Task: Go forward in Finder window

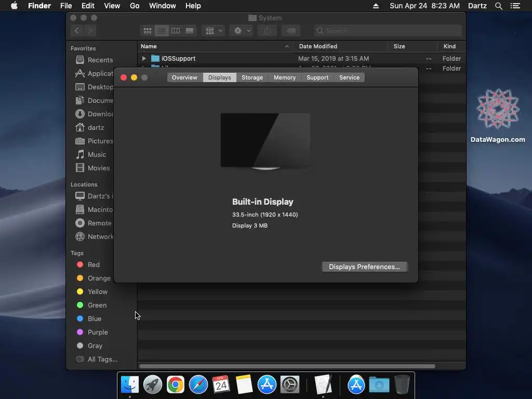Action: (90, 31)
